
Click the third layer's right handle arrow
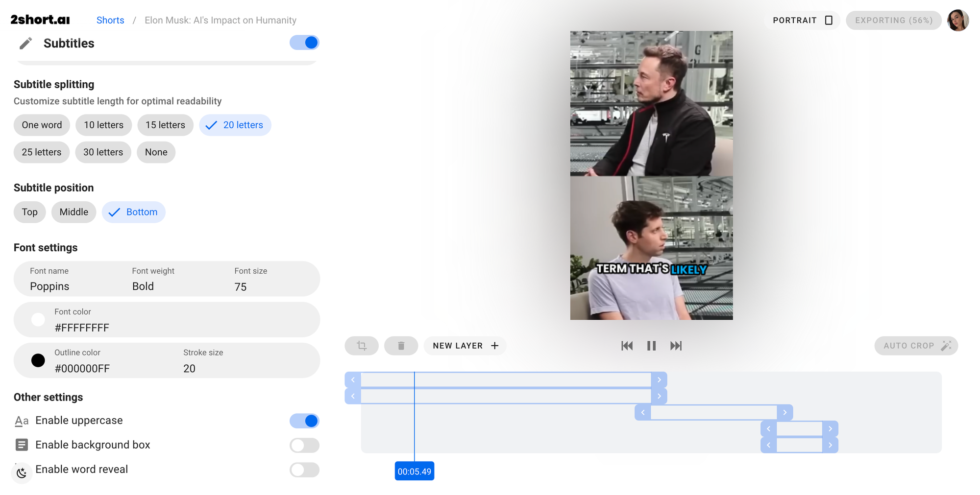(785, 412)
